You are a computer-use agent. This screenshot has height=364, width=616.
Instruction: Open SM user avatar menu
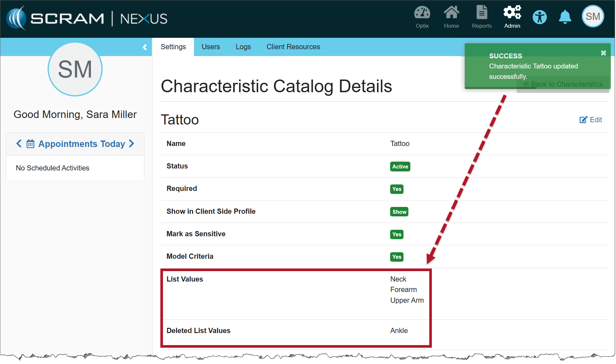coord(593,16)
